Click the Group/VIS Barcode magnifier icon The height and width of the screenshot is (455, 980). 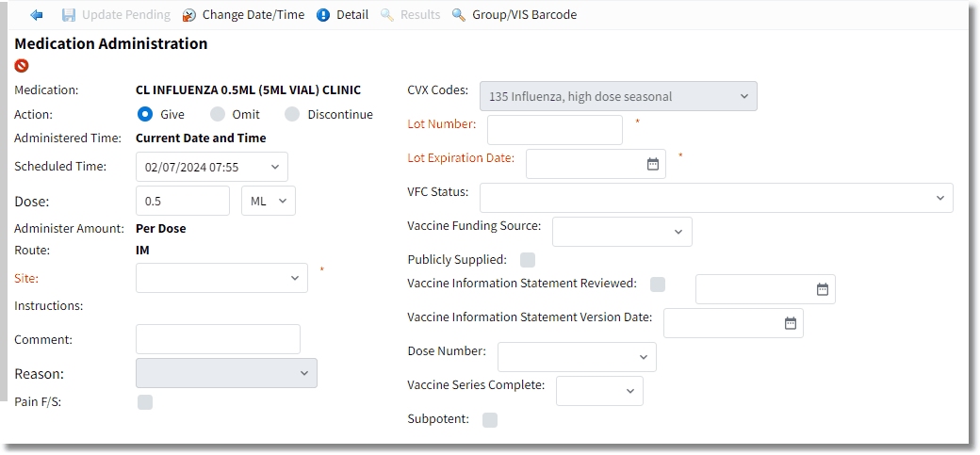click(x=459, y=15)
